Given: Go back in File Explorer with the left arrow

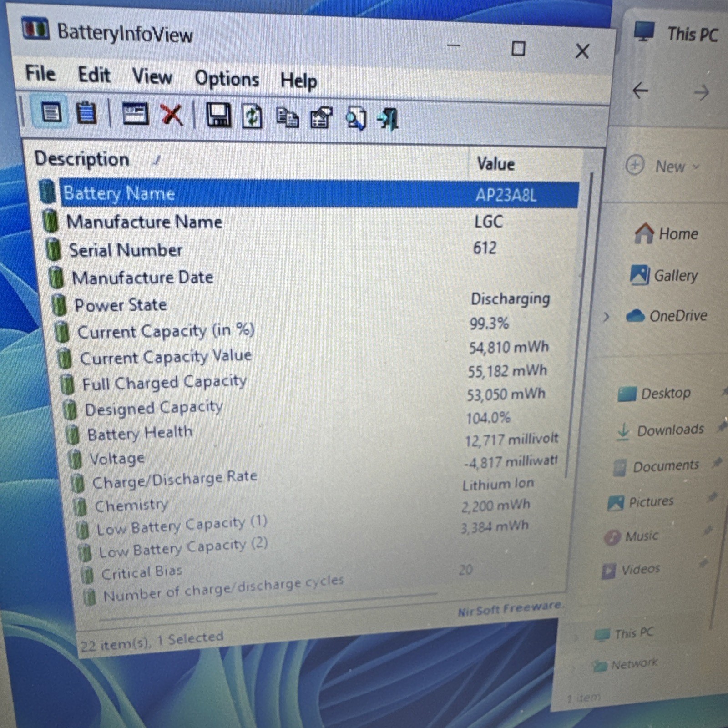Looking at the screenshot, I should click(x=640, y=91).
